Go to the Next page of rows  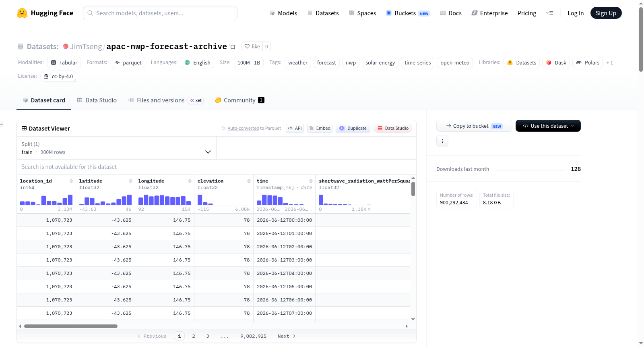[287, 336]
